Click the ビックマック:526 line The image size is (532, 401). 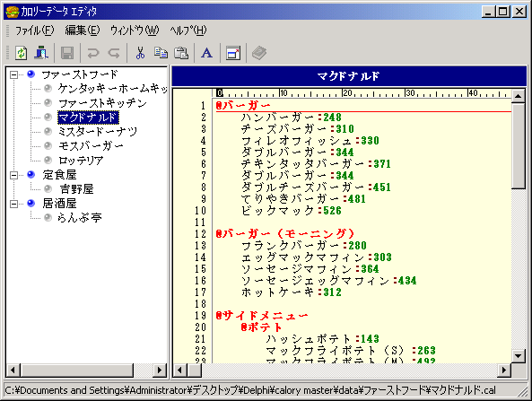(x=291, y=211)
